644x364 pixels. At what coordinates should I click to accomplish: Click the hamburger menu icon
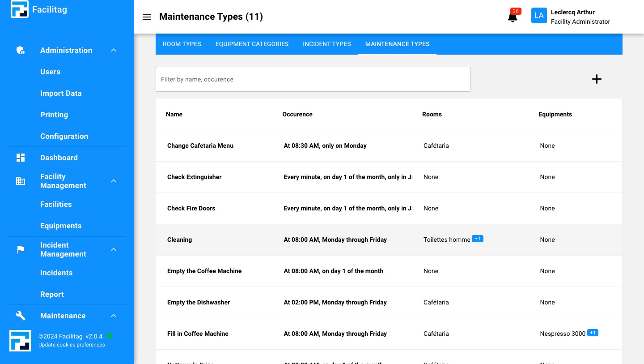click(x=146, y=17)
